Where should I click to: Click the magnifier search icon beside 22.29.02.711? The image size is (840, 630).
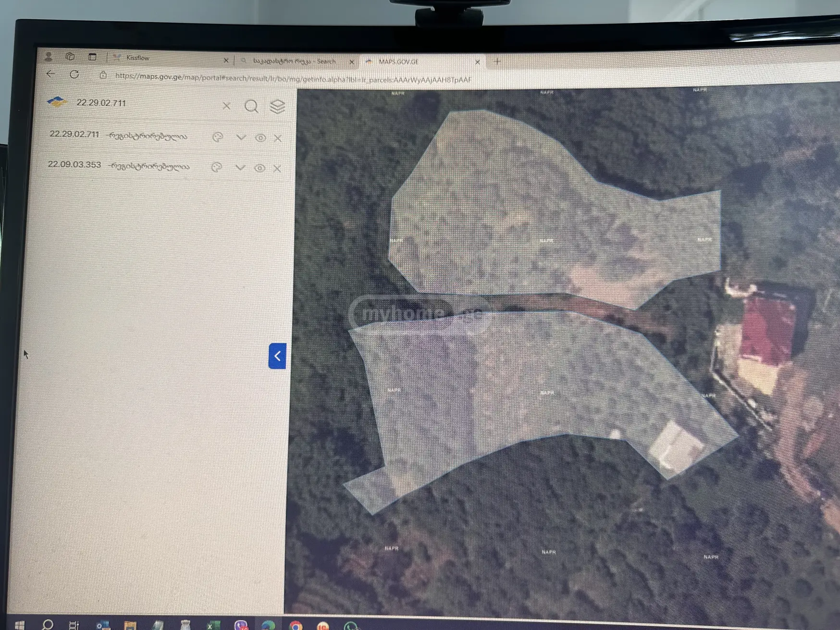(251, 106)
